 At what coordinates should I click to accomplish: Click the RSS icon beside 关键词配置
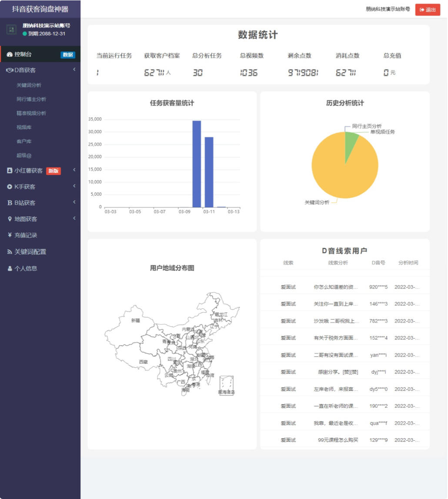tap(10, 252)
